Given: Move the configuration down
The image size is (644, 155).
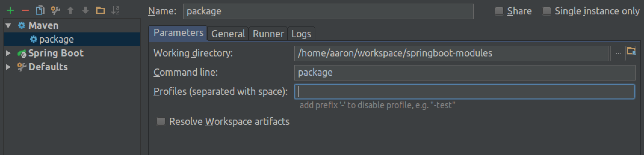Looking at the screenshot, I should (x=85, y=11).
